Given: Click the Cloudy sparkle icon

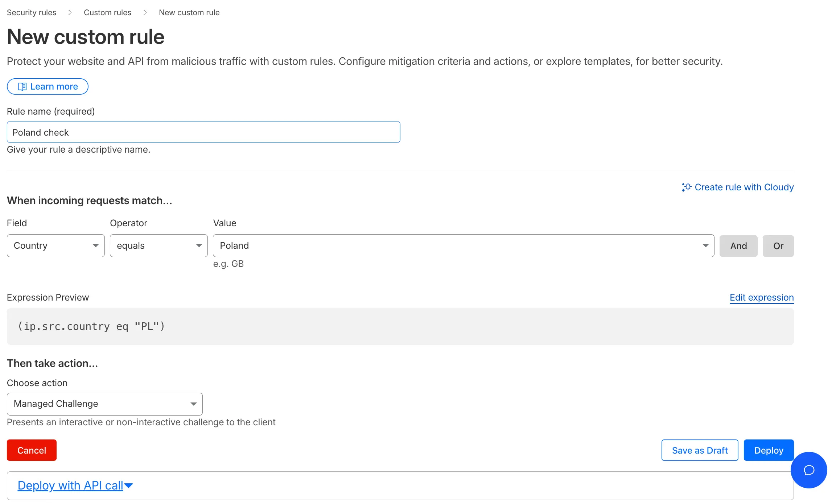Looking at the screenshot, I should (x=686, y=187).
